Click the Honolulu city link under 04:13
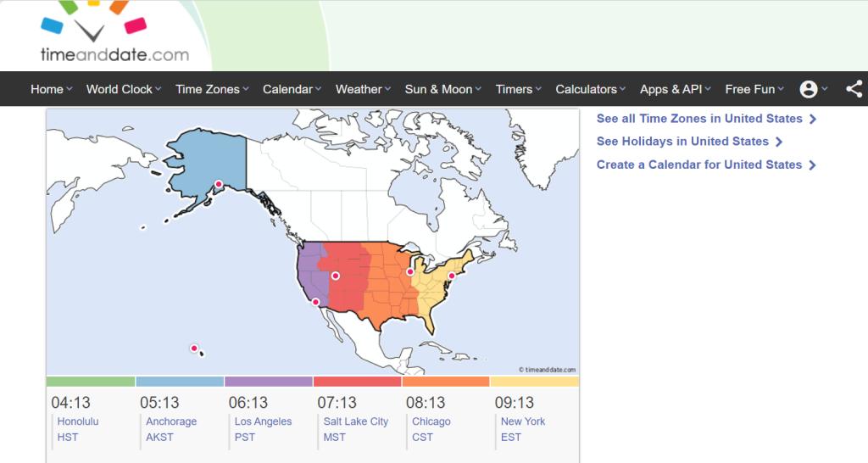Image resolution: width=868 pixels, height=463 pixels. pos(78,421)
